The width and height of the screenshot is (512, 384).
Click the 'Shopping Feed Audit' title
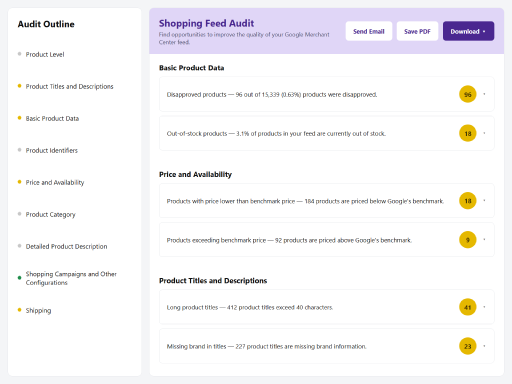point(206,23)
